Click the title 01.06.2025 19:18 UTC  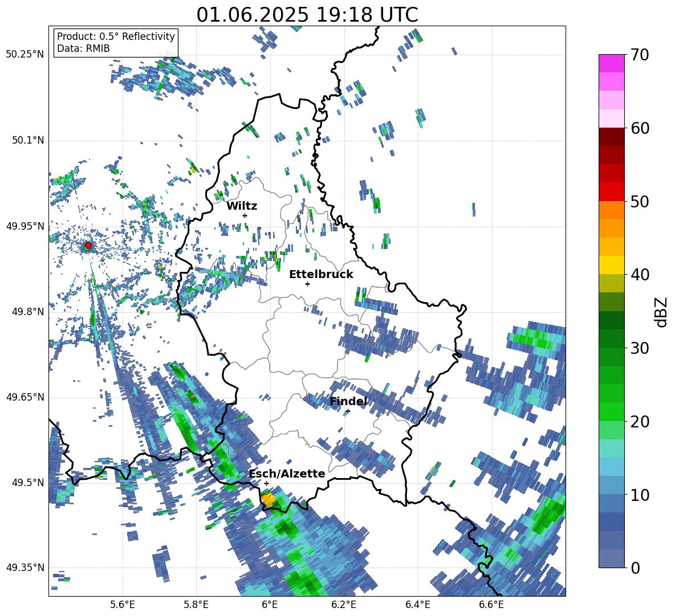pos(307,15)
